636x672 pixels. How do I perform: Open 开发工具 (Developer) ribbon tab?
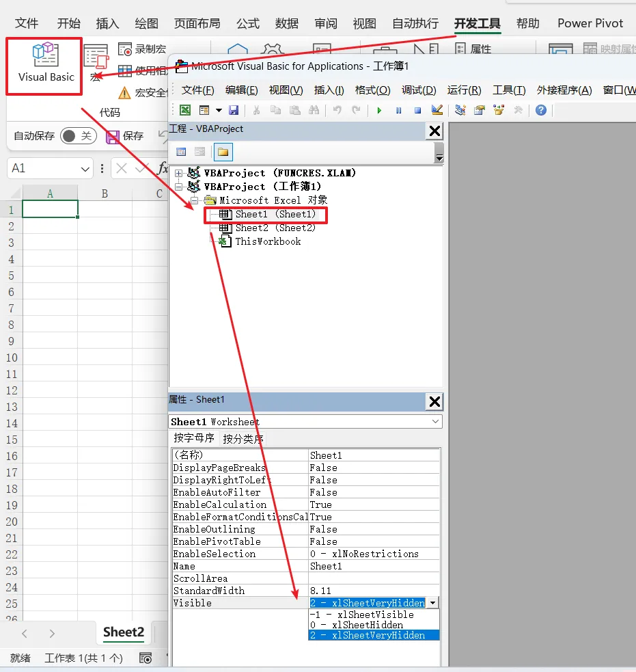click(477, 23)
